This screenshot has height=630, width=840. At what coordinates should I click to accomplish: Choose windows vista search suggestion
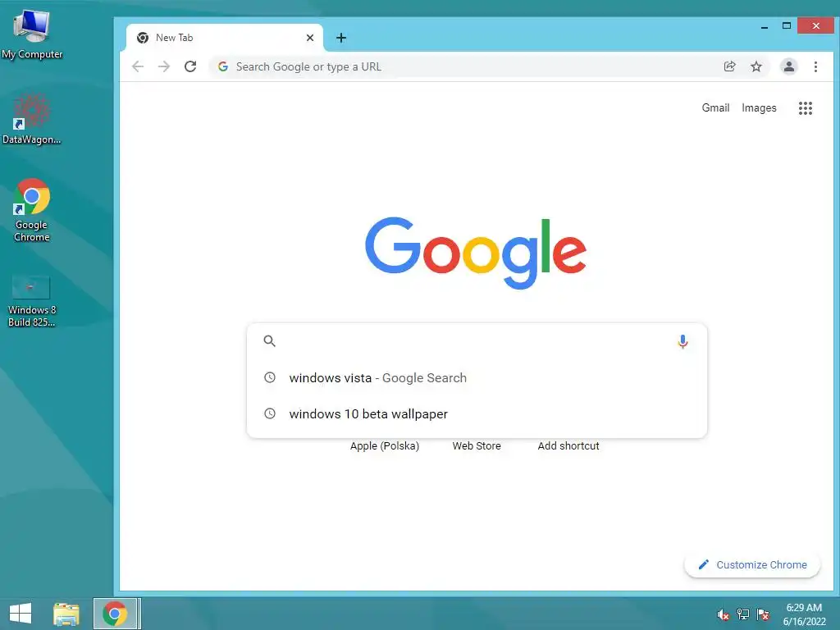477,377
